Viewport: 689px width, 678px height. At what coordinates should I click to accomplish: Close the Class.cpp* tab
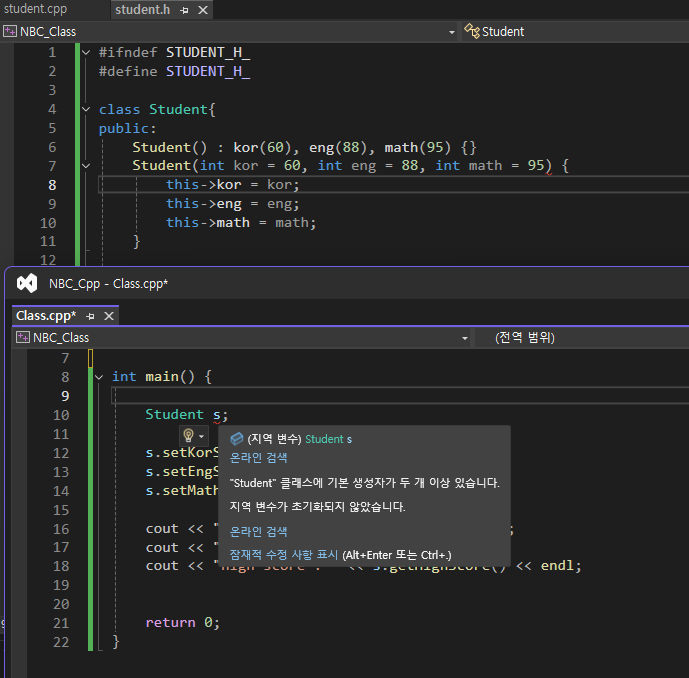tap(109, 316)
